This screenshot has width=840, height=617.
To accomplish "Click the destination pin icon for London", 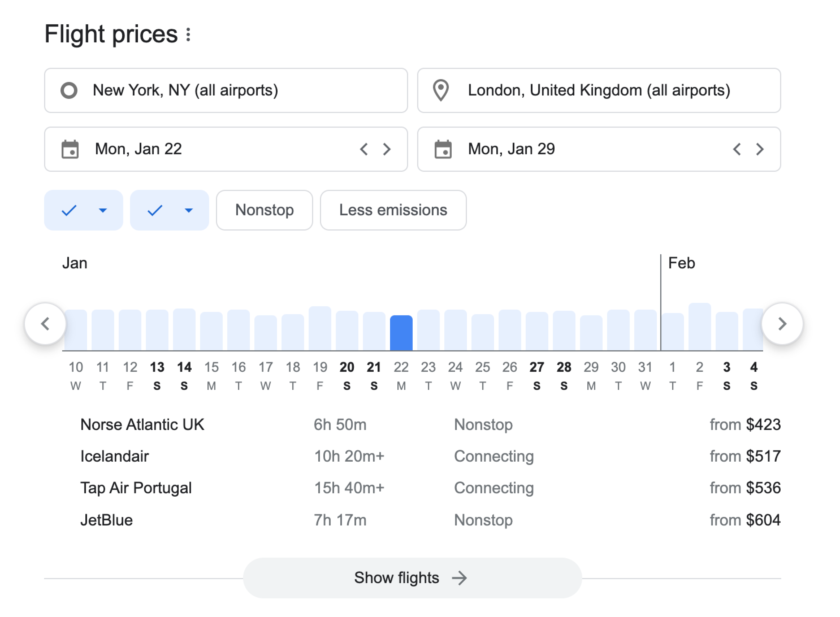I will pyautogui.click(x=441, y=90).
